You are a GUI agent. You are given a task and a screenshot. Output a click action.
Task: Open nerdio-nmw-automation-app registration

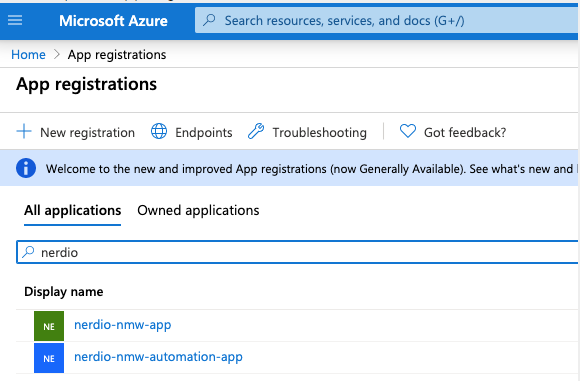tap(158, 357)
